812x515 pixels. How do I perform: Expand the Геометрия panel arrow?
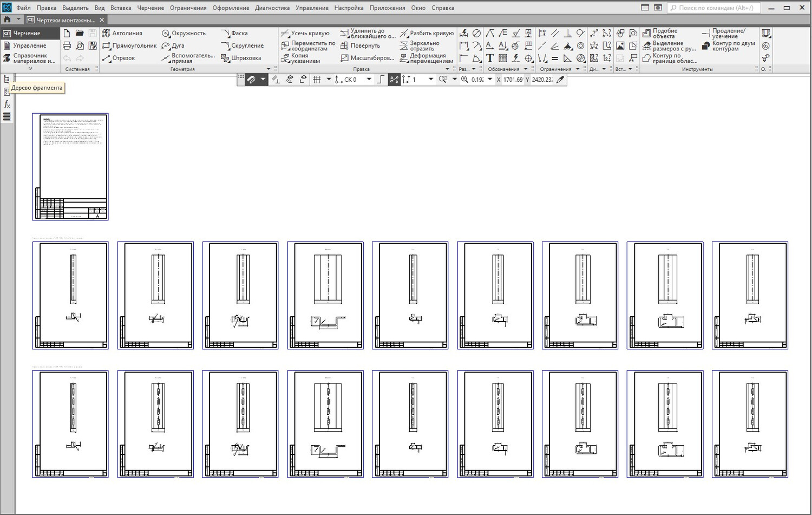pos(269,69)
